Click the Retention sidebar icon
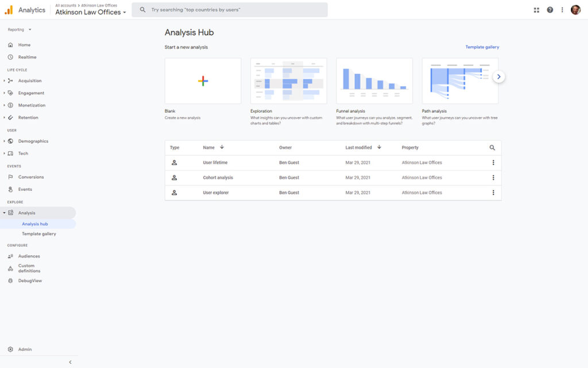 [x=10, y=117]
